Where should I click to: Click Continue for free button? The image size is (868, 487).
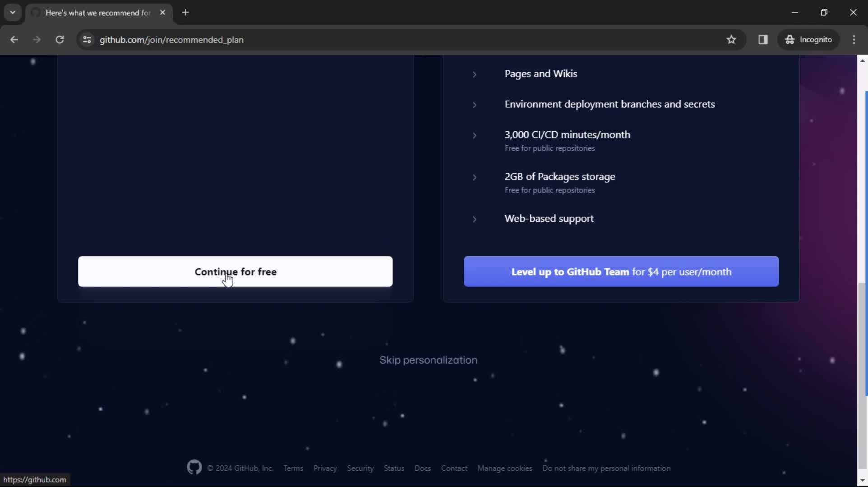coord(235,271)
